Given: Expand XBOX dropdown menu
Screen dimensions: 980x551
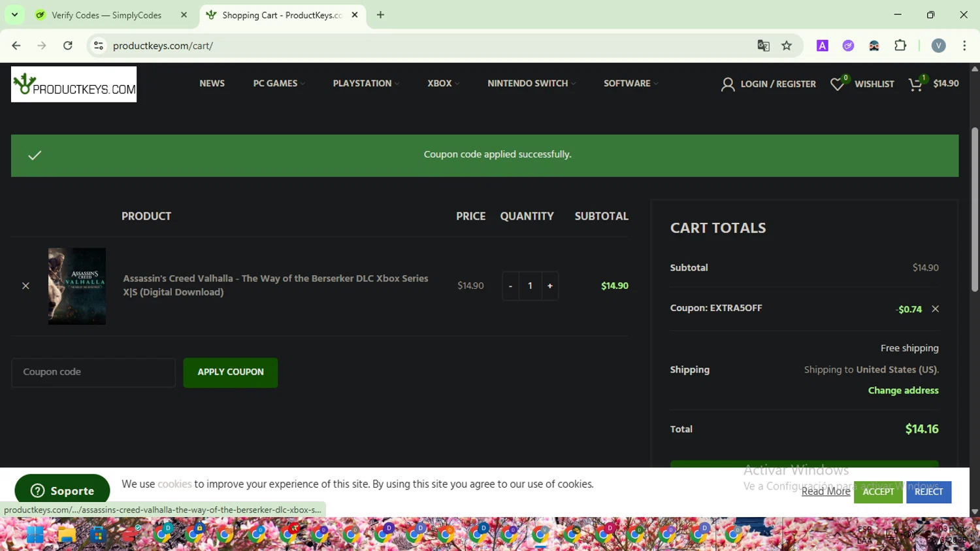Looking at the screenshot, I should click(444, 84).
